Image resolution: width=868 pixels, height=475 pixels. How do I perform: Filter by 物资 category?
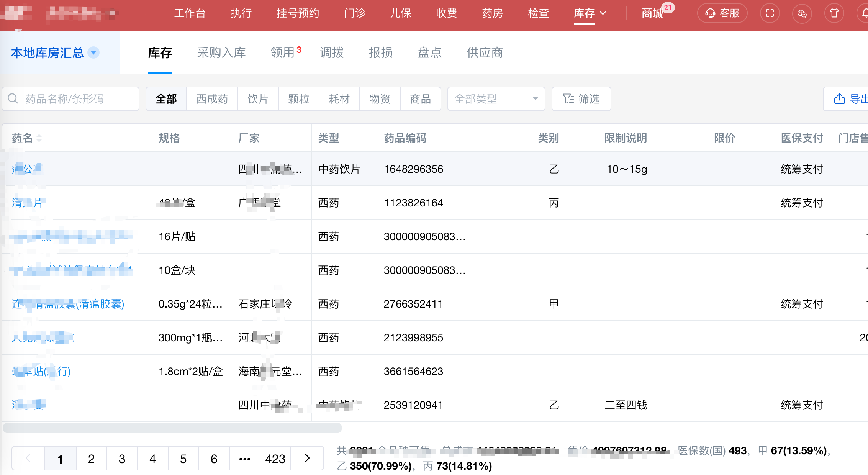tap(380, 99)
